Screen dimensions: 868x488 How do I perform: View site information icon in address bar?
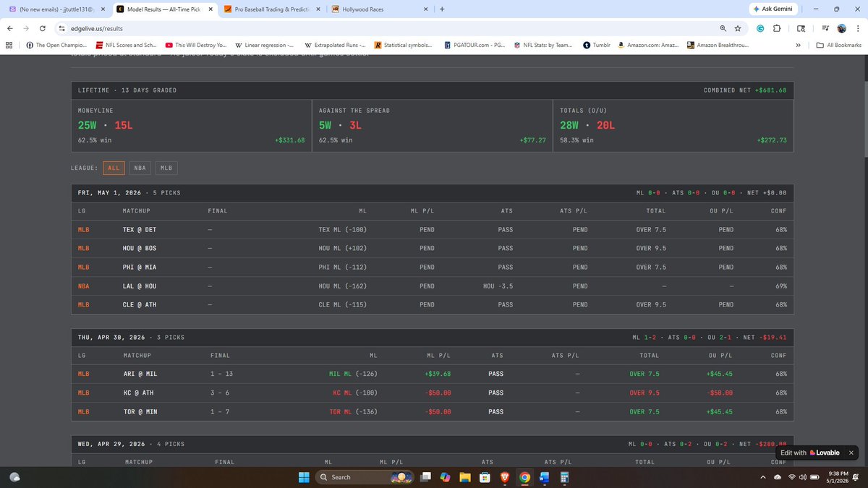(61, 28)
